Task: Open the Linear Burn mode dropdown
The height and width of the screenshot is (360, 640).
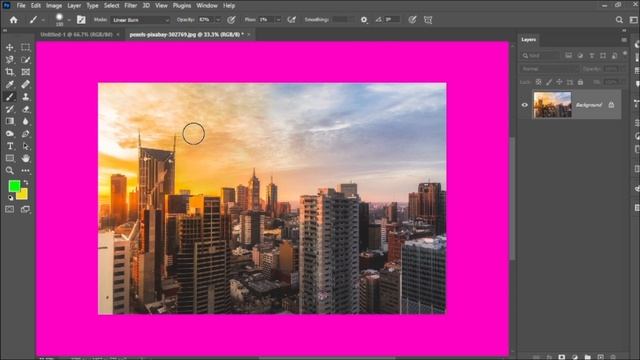Action: point(140,20)
